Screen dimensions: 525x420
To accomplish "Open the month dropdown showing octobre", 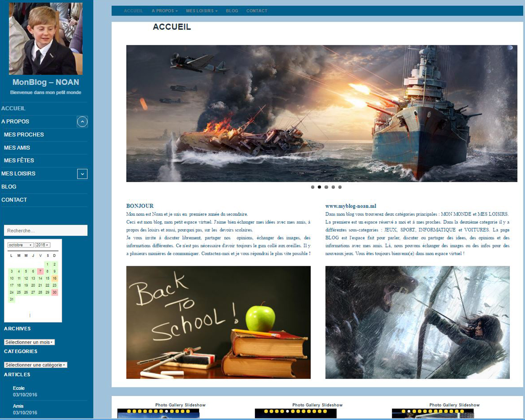I will [20, 245].
